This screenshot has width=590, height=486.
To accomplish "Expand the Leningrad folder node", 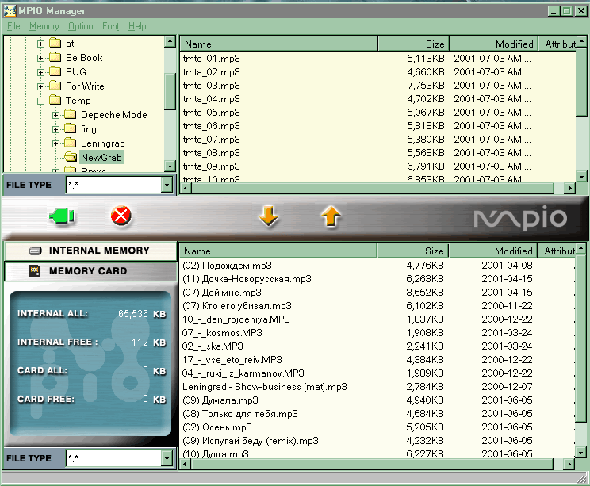I will 55,143.
